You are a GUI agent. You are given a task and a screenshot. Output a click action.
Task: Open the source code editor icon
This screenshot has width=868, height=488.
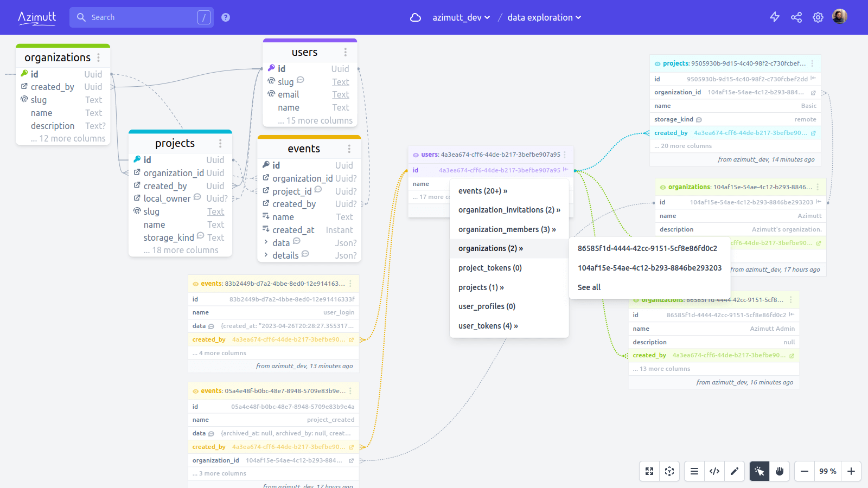click(x=714, y=471)
